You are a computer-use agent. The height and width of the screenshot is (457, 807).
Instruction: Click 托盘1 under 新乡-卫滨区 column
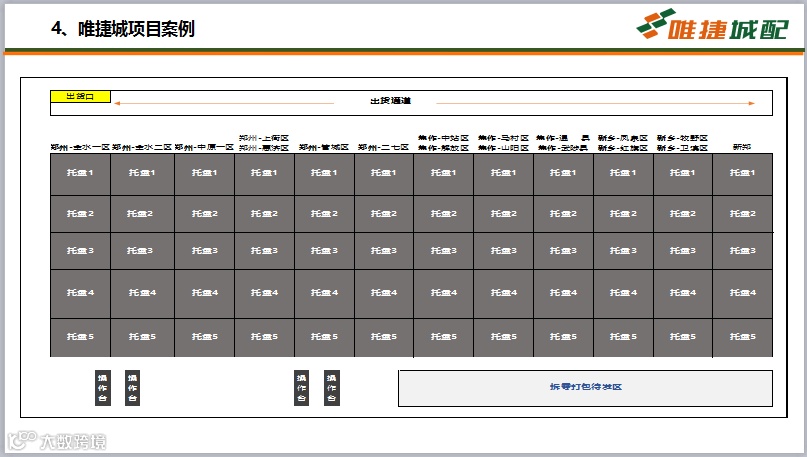[x=682, y=174]
